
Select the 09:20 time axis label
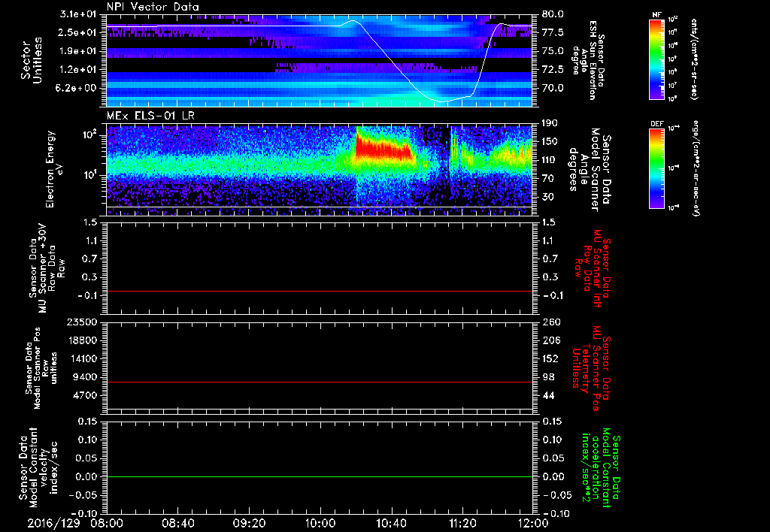(249, 521)
